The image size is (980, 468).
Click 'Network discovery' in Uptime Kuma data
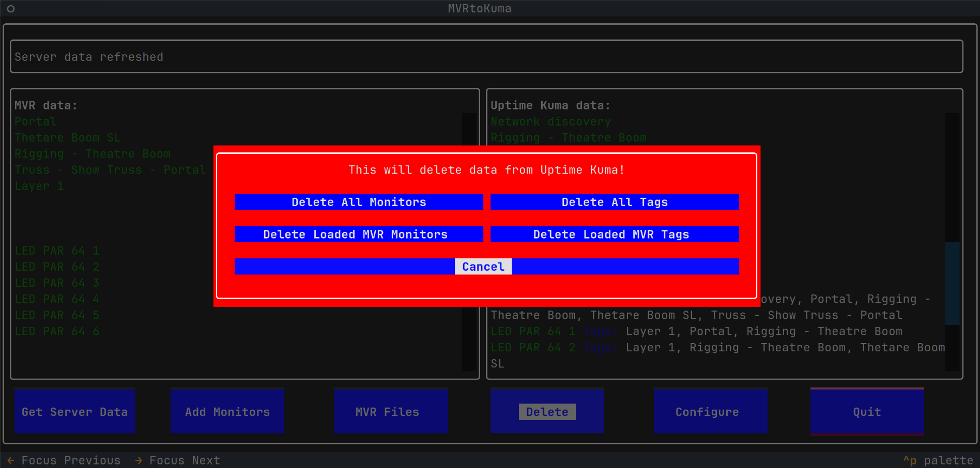point(550,121)
